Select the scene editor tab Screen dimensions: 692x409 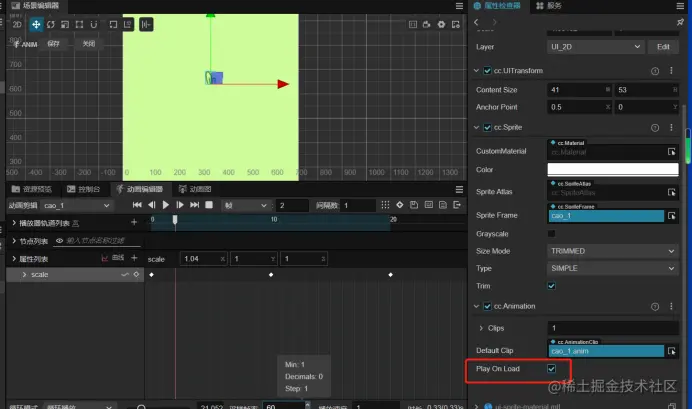tap(35, 6)
